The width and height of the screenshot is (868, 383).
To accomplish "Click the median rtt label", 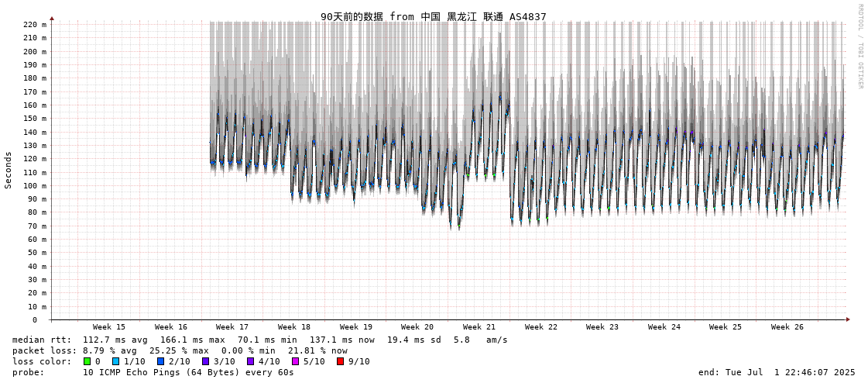I will [42, 340].
